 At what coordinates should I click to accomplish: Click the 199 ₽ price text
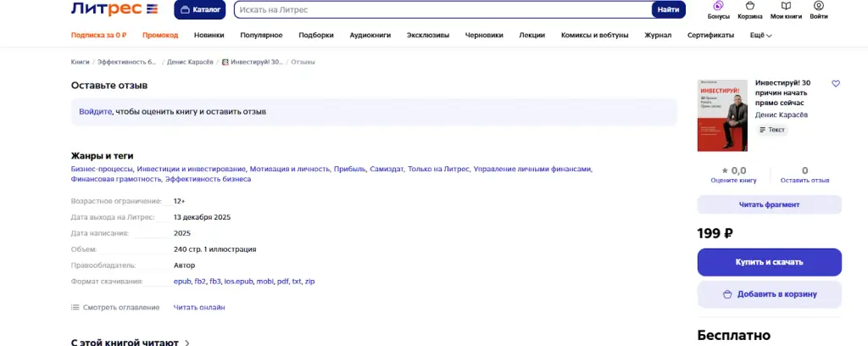(x=715, y=233)
